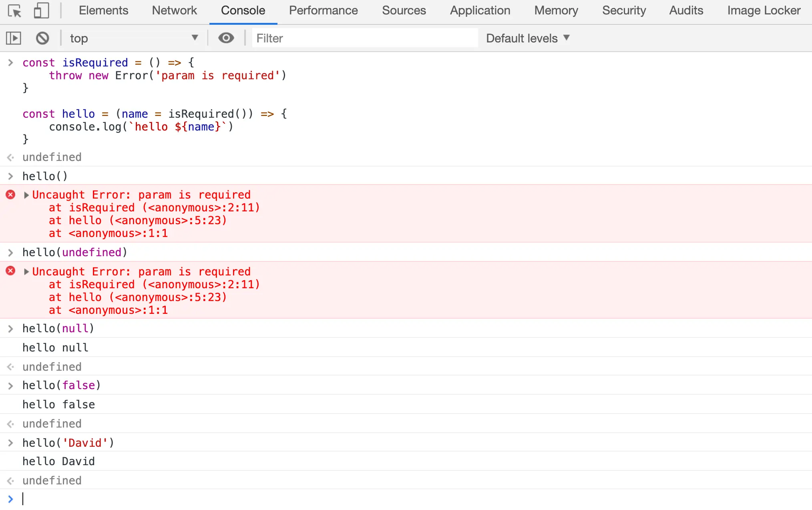Show the console sidebar panel icon
The width and height of the screenshot is (812, 510).
(14, 38)
